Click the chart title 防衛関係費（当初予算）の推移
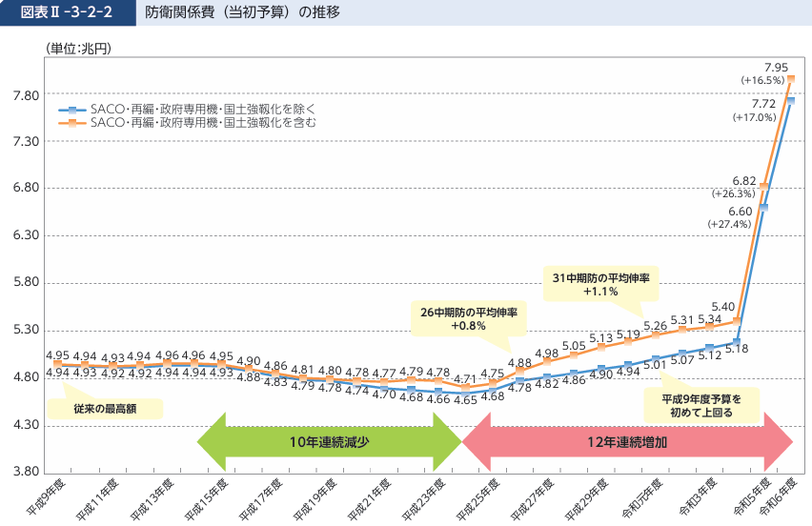The height and width of the screenshot is (526, 812). click(x=243, y=13)
